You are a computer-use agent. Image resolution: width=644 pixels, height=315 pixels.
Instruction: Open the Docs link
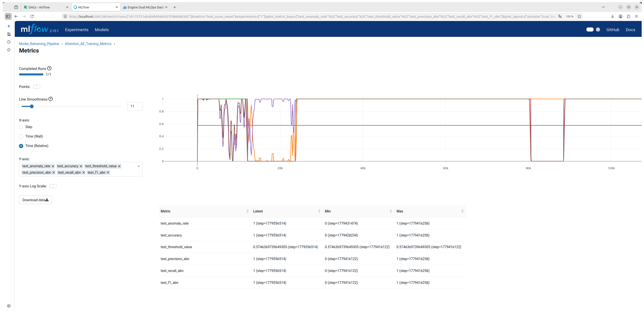[630, 29]
